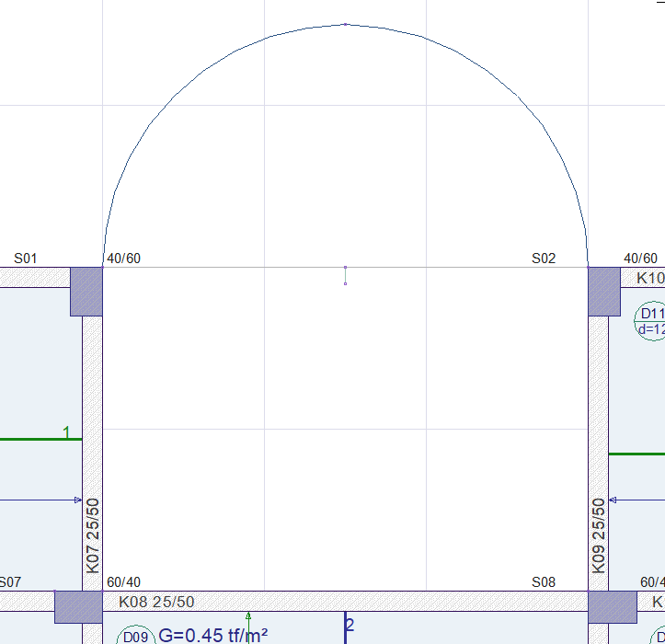
Task: Pick the arc endpoint node at S01 column corner
Action: coord(103,268)
